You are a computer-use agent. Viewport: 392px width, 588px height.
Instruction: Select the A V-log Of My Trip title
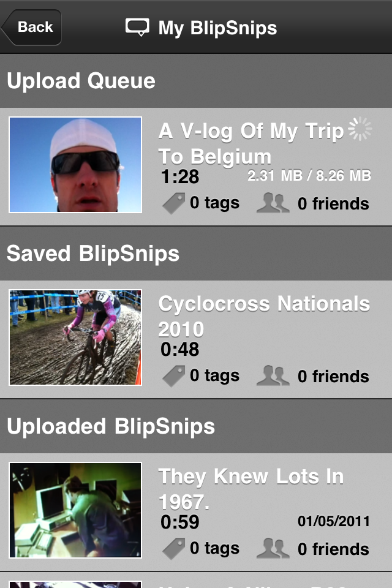(x=251, y=143)
